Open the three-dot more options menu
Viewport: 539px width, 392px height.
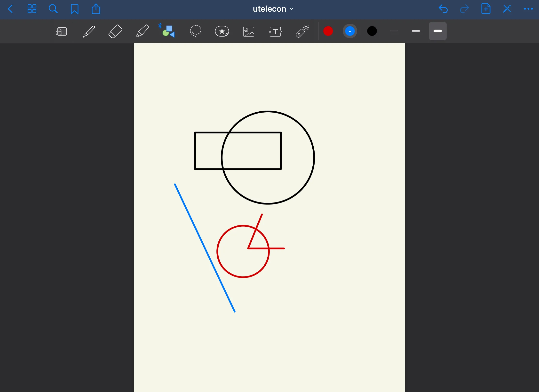[x=528, y=9]
